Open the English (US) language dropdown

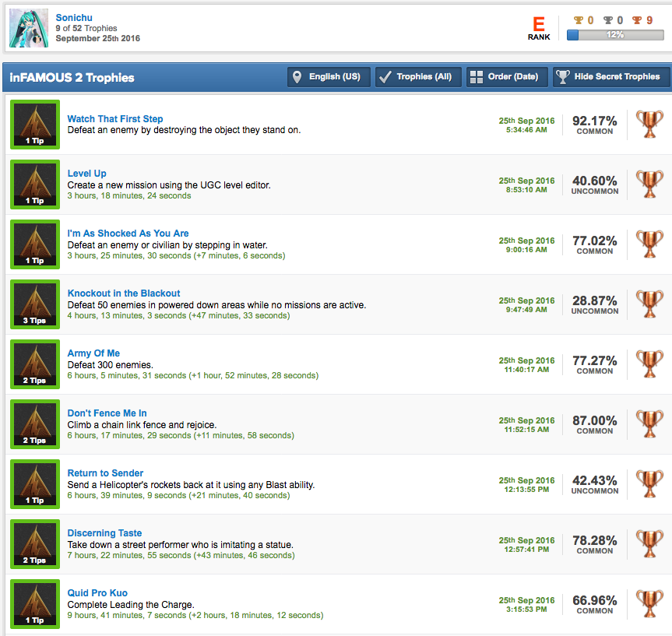[x=329, y=77]
